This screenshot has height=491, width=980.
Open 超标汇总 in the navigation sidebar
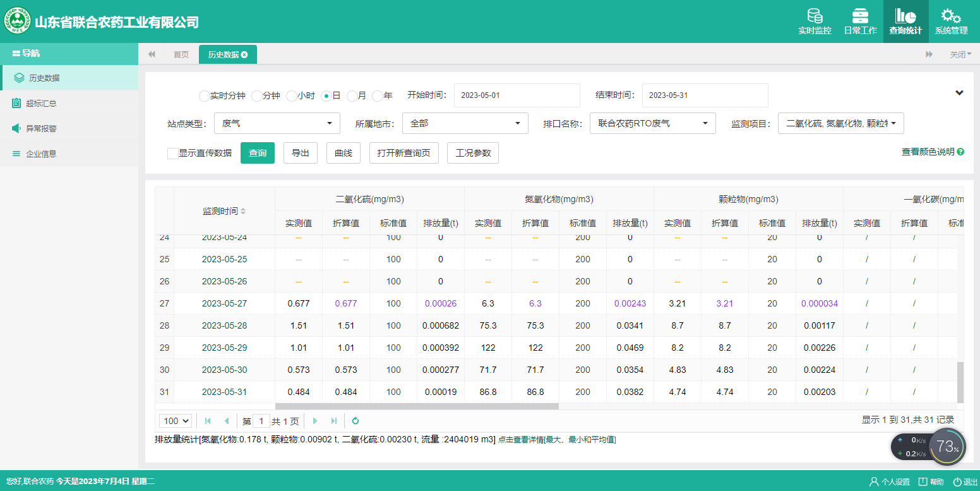69,103
